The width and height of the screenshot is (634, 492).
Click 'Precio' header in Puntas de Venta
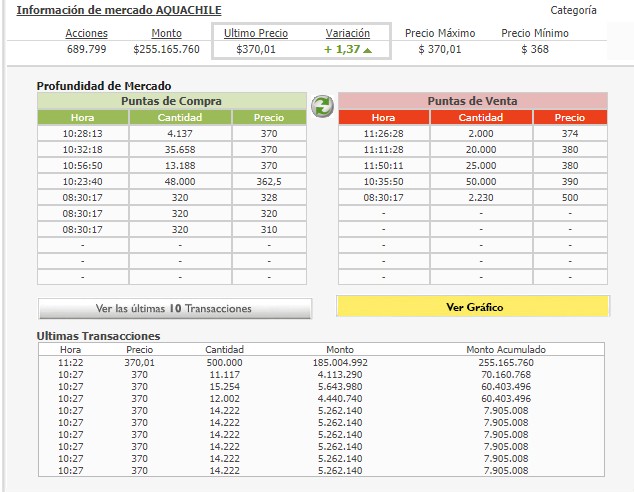point(570,118)
